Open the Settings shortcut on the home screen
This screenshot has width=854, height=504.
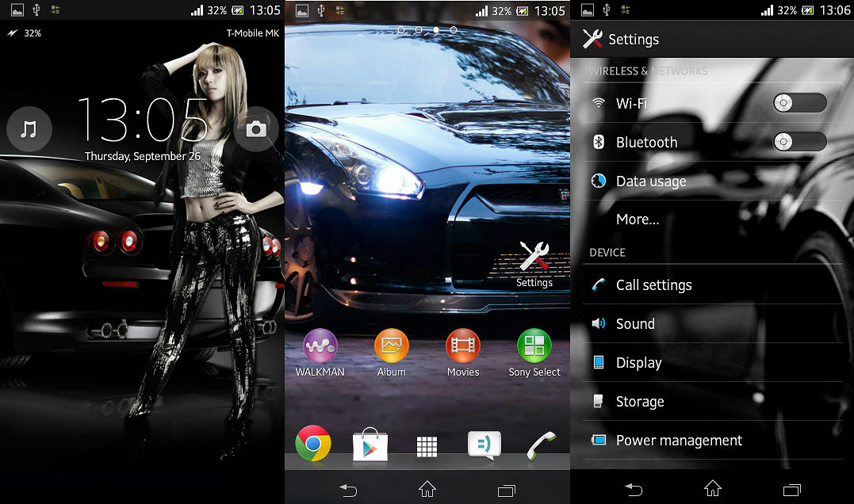click(534, 265)
